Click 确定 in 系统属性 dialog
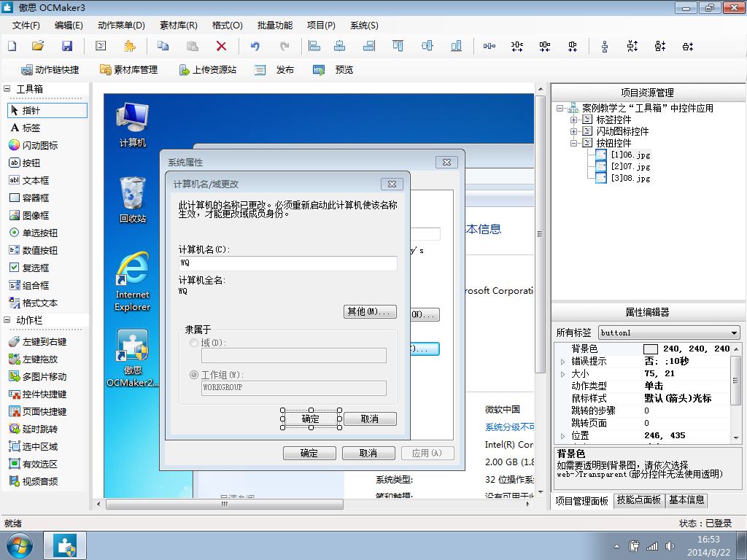 (x=309, y=453)
